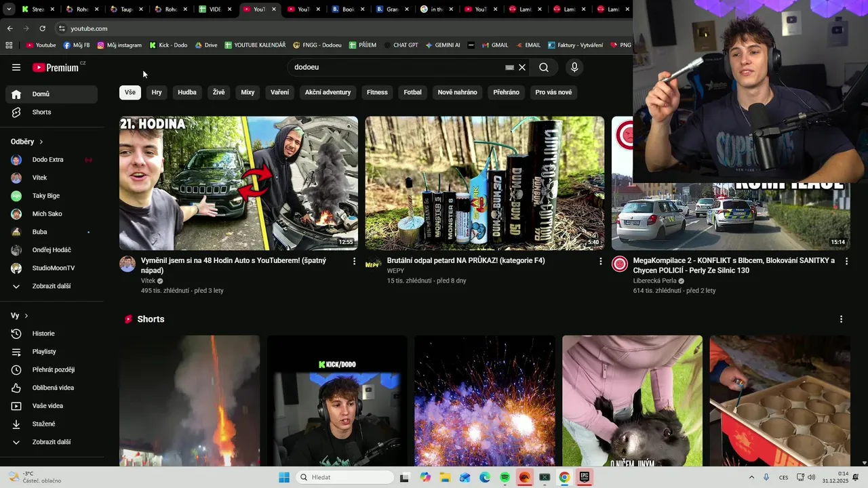Image resolution: width=868 pixels, height=488 pixels.
Task: Open the GEMINI AI bookmark
Action: pyautogui.click(x=443, y=45)
